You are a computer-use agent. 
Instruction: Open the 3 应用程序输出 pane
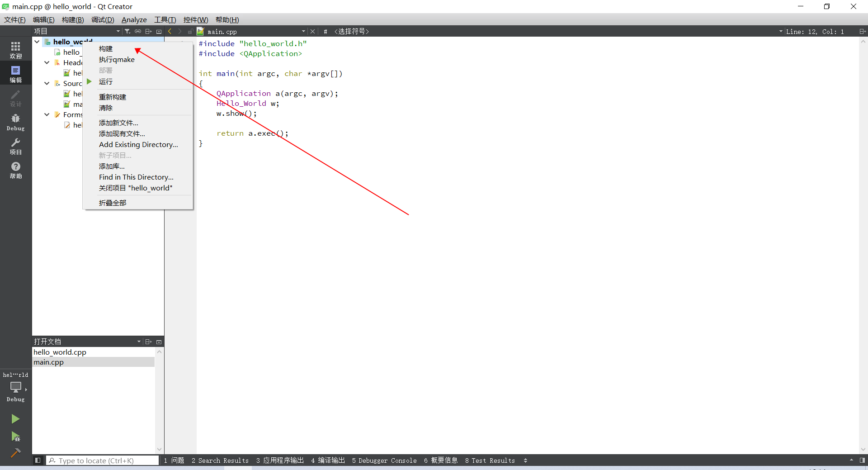coord(280,461)
